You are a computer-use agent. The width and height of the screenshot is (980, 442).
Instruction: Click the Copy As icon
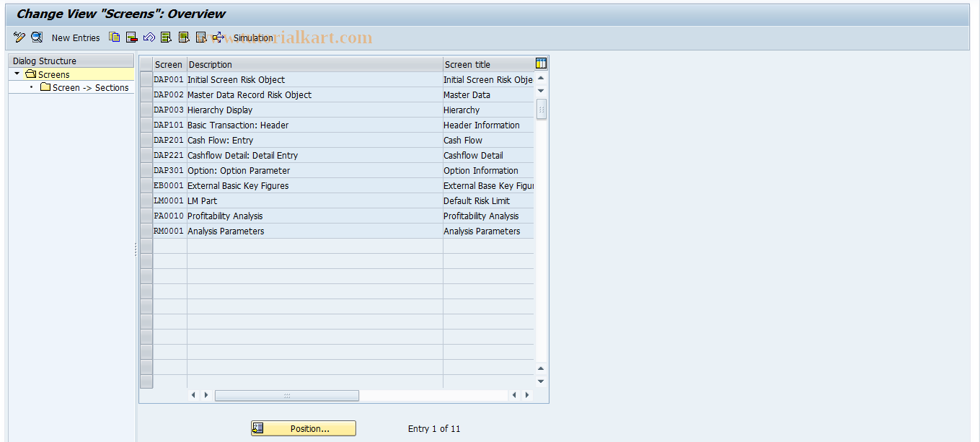click(x=115, y=37)
